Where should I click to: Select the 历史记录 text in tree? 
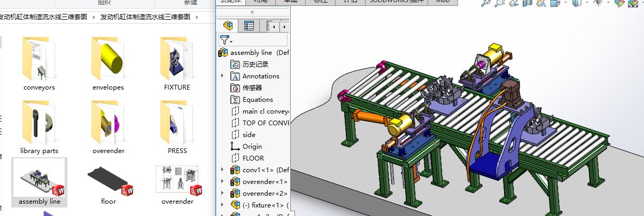coord(255,65)
